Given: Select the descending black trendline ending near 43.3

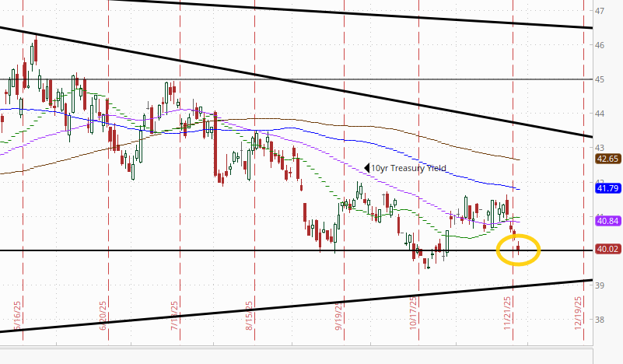Looking at the screenshot, I should [x=296, y=82].
